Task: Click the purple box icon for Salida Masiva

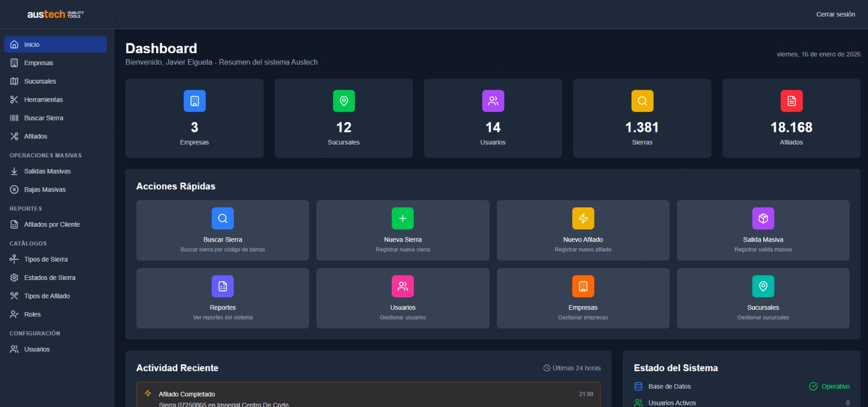Action: pos(763,219)
